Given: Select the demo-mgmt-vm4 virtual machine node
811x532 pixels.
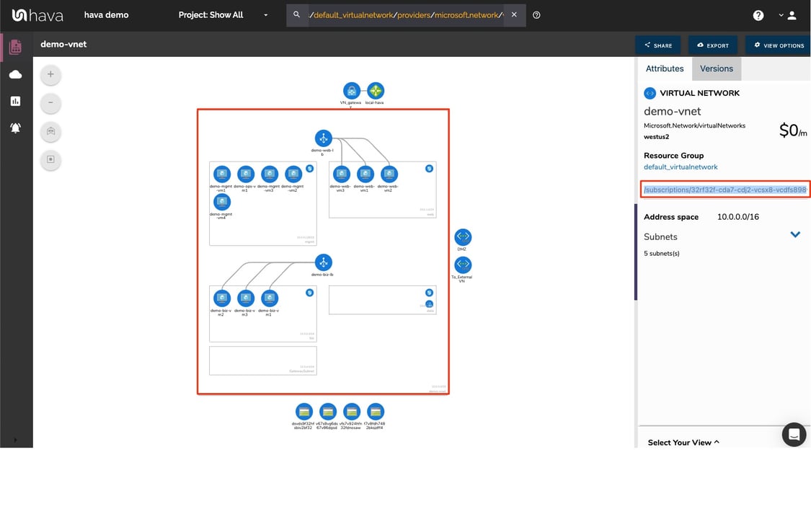Looking at the screenshot, I should (x=221, y=203).
